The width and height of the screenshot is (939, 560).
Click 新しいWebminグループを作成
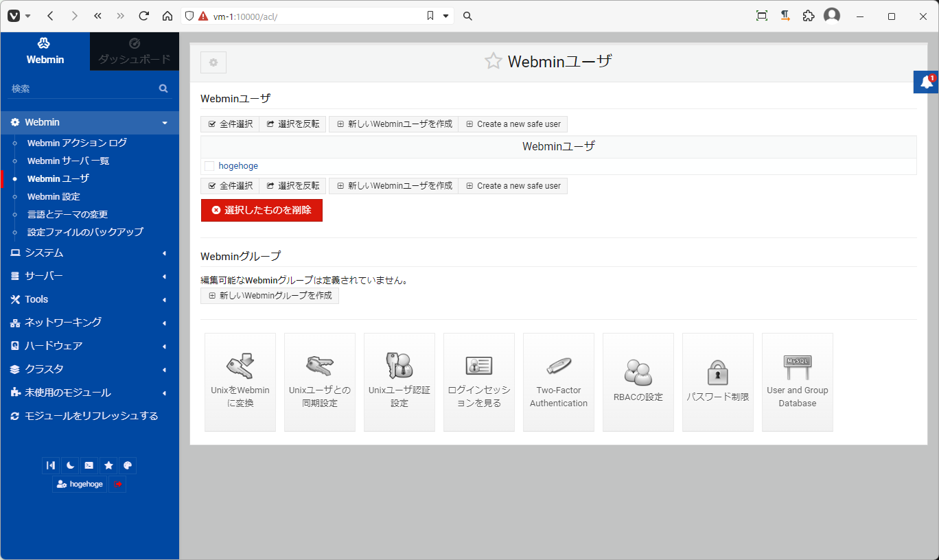(x=270, y=296)
